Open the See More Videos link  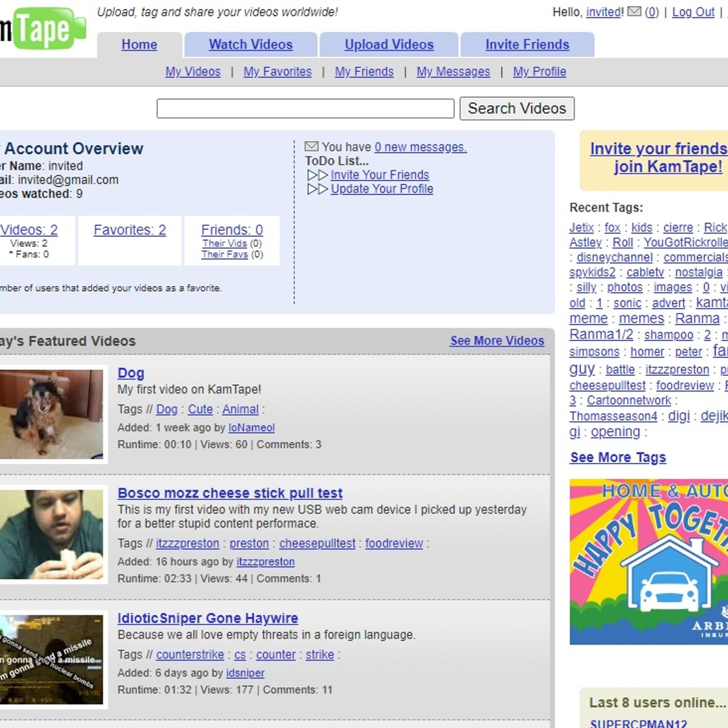(x=497, y=341)
